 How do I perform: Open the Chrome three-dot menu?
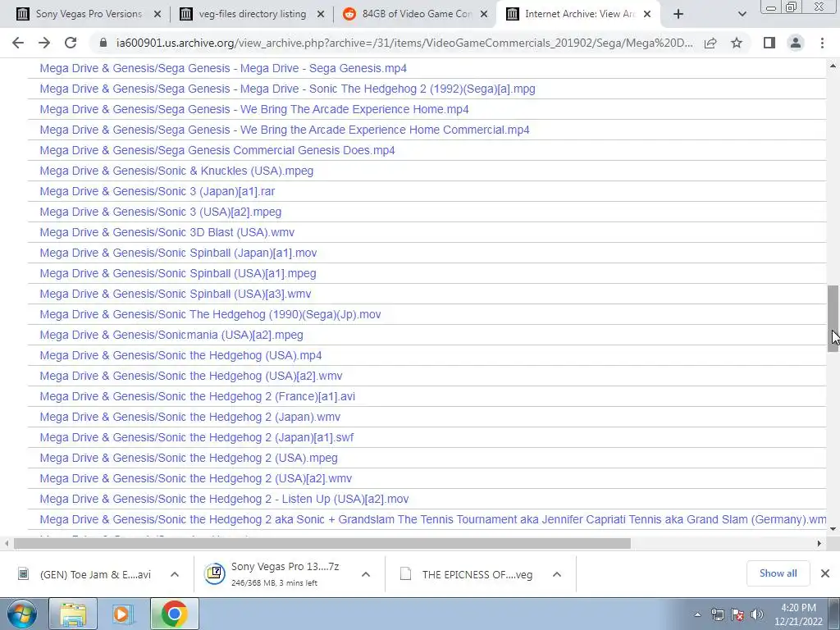[822, 43]
